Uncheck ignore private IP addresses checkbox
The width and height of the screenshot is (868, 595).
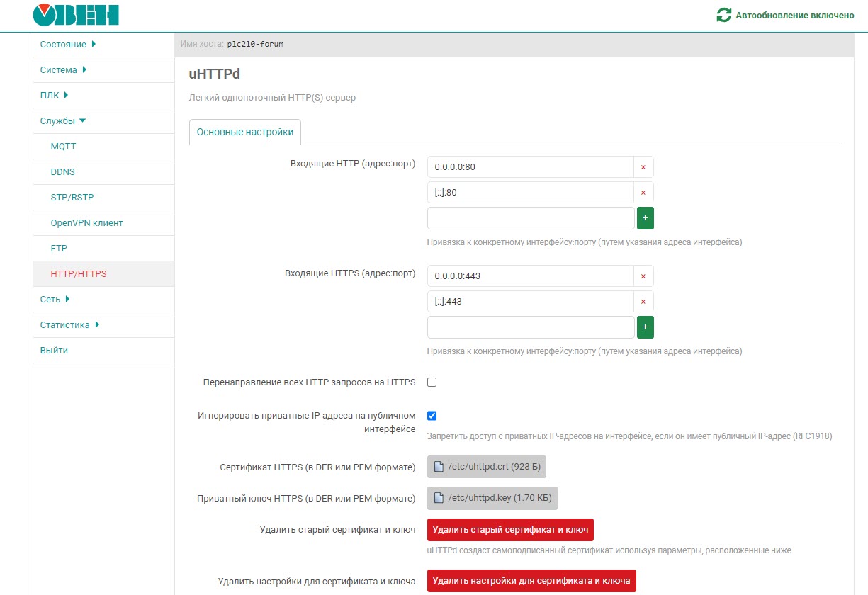[432, 416]
